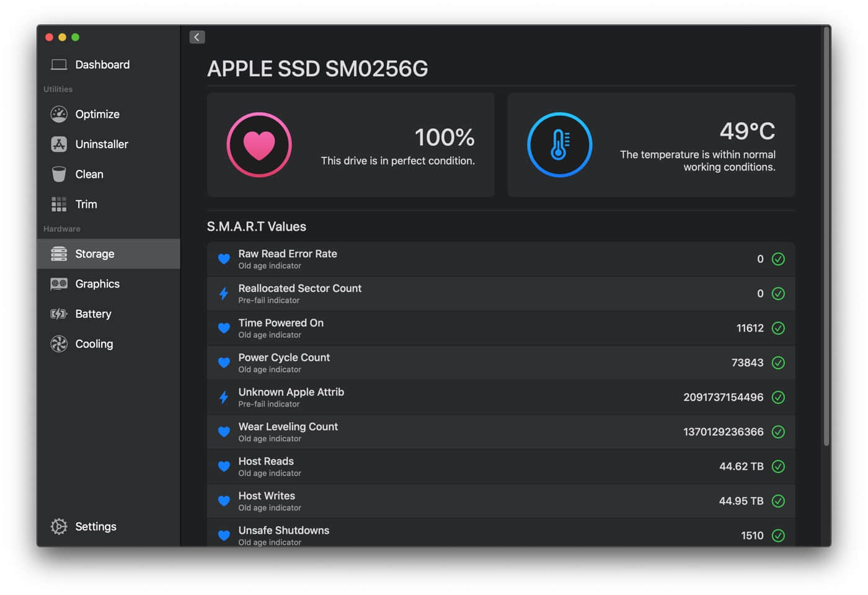Open the Optimize utility
The width and height of the screenshot is (868, 595).
pyautogui.click(x=108, y=114)
